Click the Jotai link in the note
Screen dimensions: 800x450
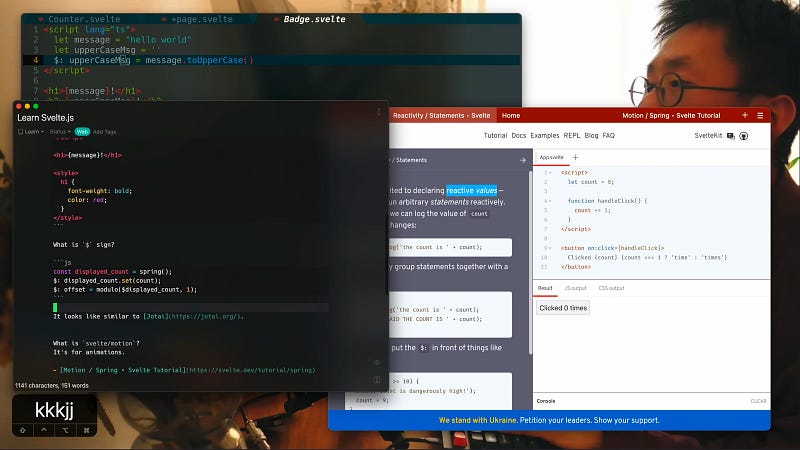coord(193,316)
